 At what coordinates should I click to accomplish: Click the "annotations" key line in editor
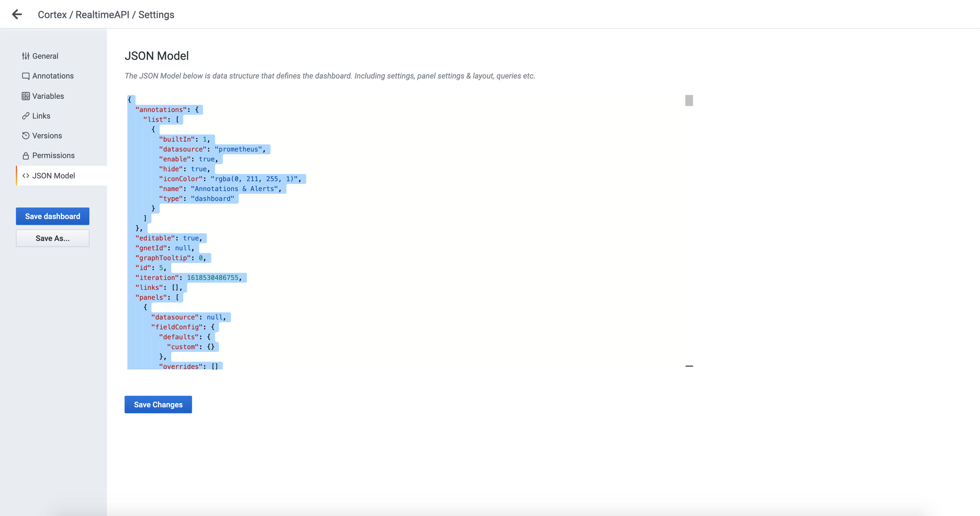(161, 110)
